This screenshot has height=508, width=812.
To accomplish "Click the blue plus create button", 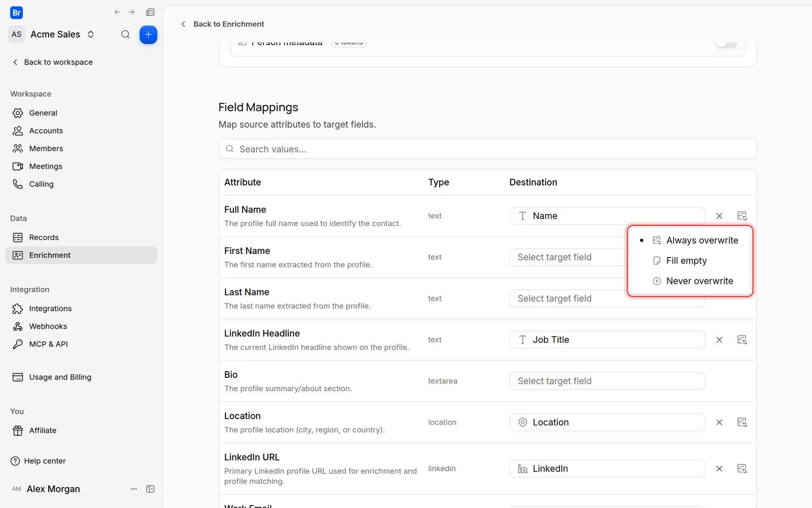I will (x=148, y=35).
